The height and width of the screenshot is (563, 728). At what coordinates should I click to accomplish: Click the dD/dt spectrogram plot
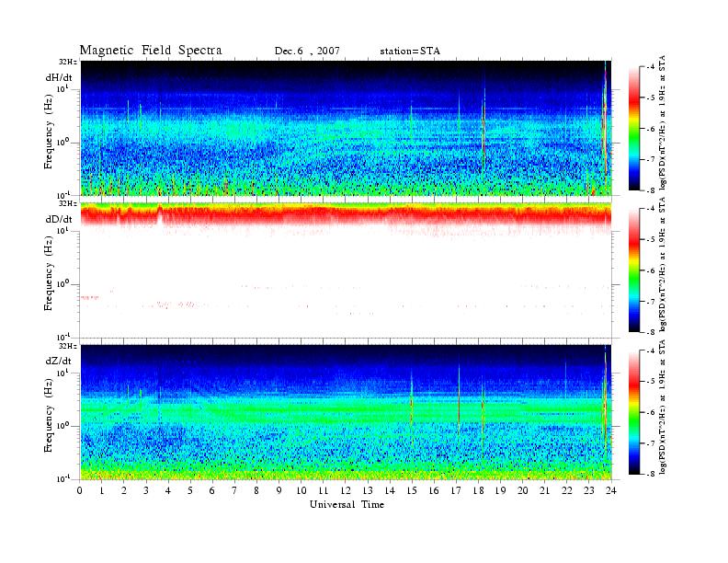[x=346, y=270]
